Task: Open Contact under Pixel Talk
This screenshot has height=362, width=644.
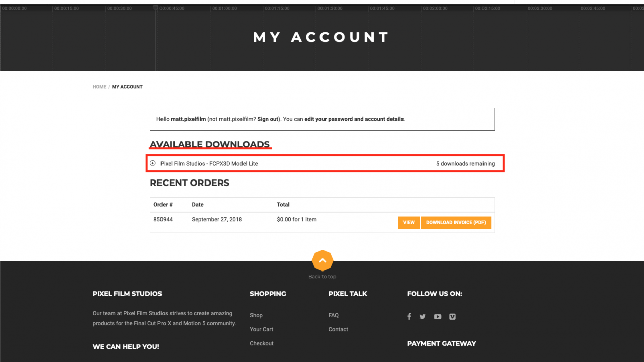Action: [x=338, y=329]
